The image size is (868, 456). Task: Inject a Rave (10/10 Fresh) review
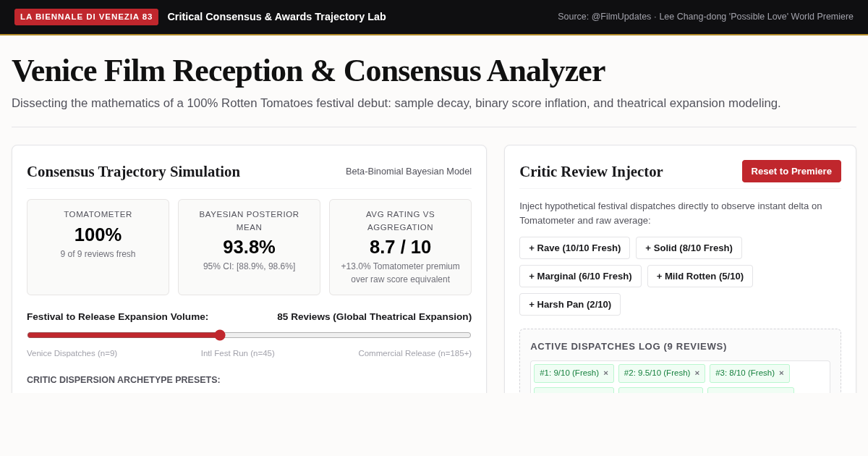[574, 248]
